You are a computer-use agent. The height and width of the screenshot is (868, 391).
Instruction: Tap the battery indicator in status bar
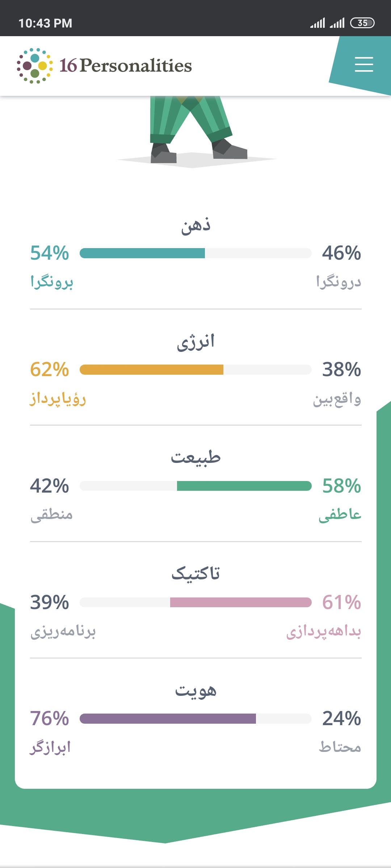tap(362, 23)
